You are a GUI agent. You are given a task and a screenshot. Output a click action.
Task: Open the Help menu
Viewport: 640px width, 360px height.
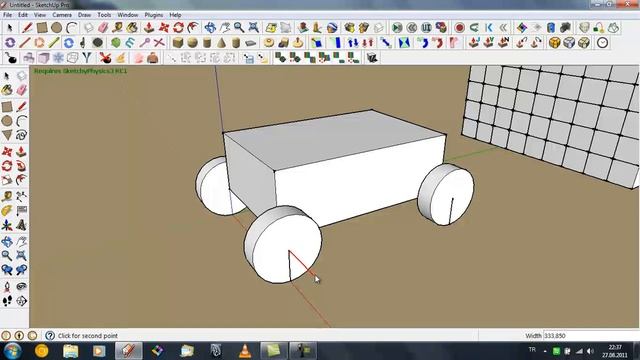pos(176,15)
